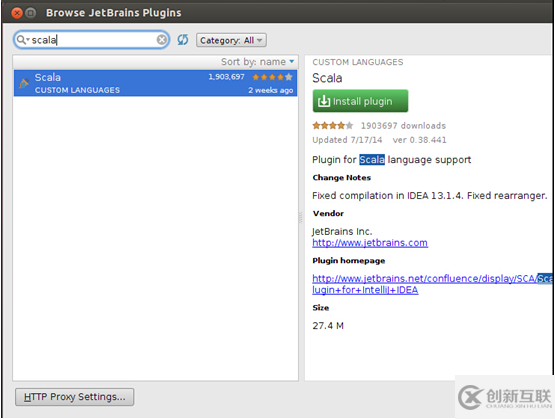Screen dimensions: 555x419
Task: Close the Browse JetBrains Plugins window
Action: (x=17, y=13)
